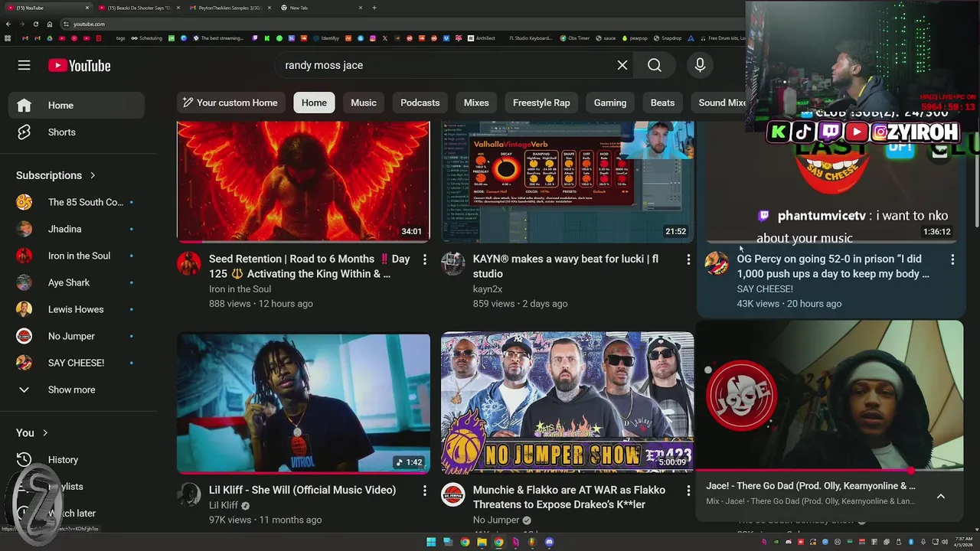This screenshot has width=980, height=551.
Task: Start voice search with the microphone icon
Action: (x=700, y=65)
